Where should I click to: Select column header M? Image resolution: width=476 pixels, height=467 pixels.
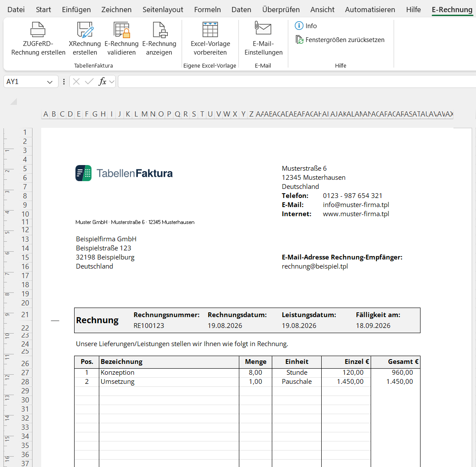pos(144,114)
